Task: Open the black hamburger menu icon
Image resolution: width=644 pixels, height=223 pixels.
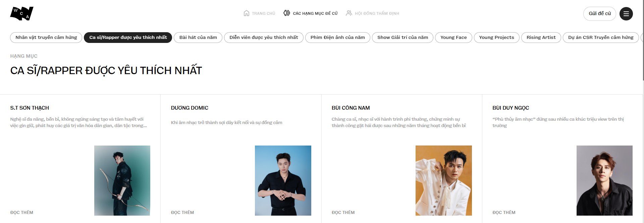Action: pyautogui.click(x=626, y=14)
